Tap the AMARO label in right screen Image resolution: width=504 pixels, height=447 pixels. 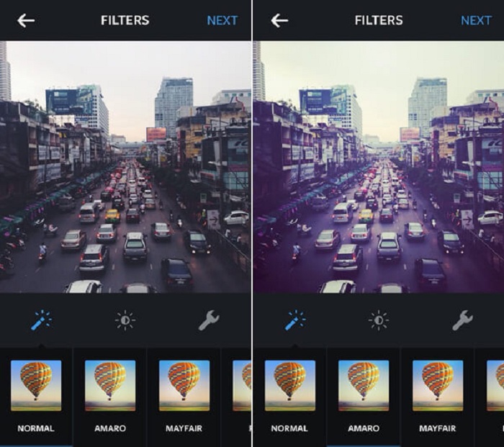[364, 428]
